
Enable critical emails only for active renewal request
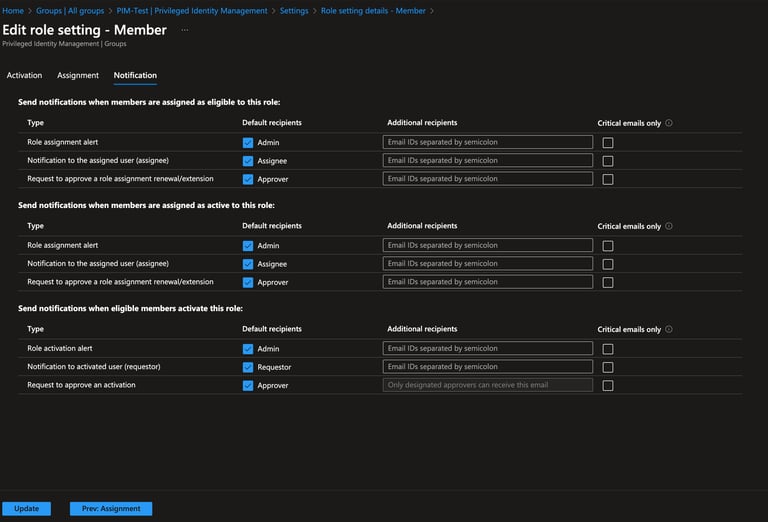coord(608,283)
